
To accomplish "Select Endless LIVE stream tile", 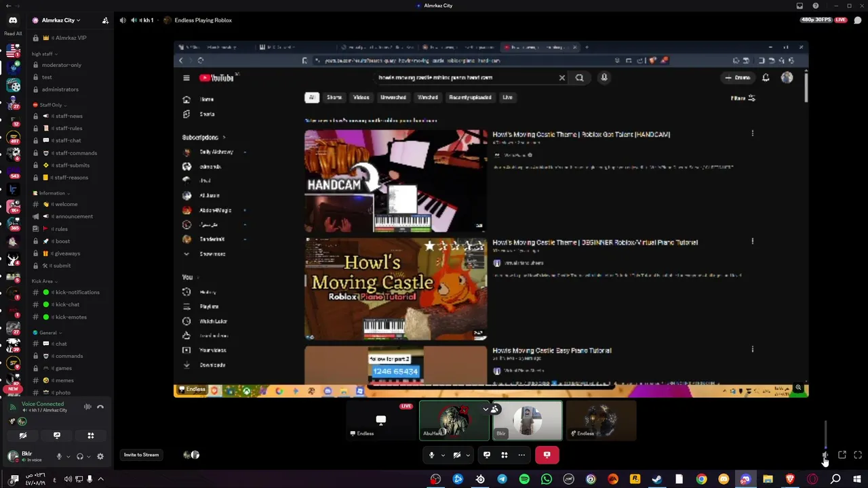I will pos(381,420).
